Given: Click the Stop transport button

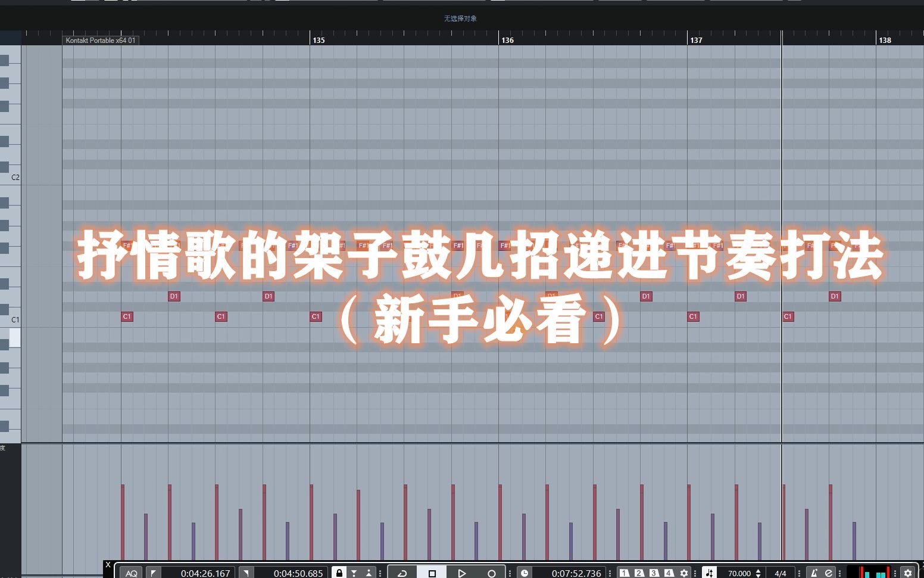Looking at the screenshot, I should point(432,573).
